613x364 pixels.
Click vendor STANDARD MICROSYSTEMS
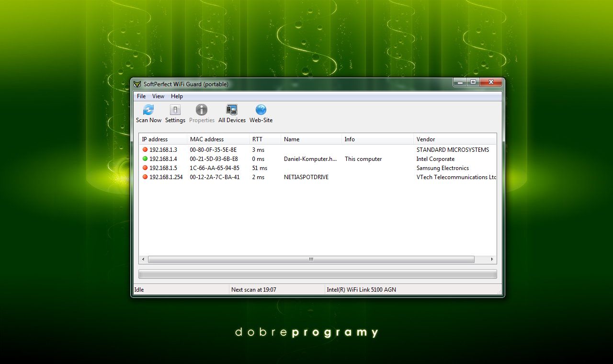(453, 150)
